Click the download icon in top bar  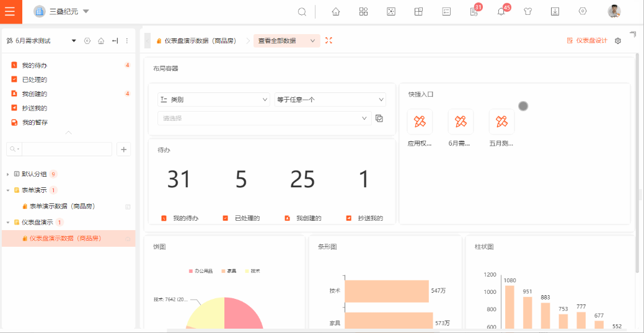coord(555,12)
